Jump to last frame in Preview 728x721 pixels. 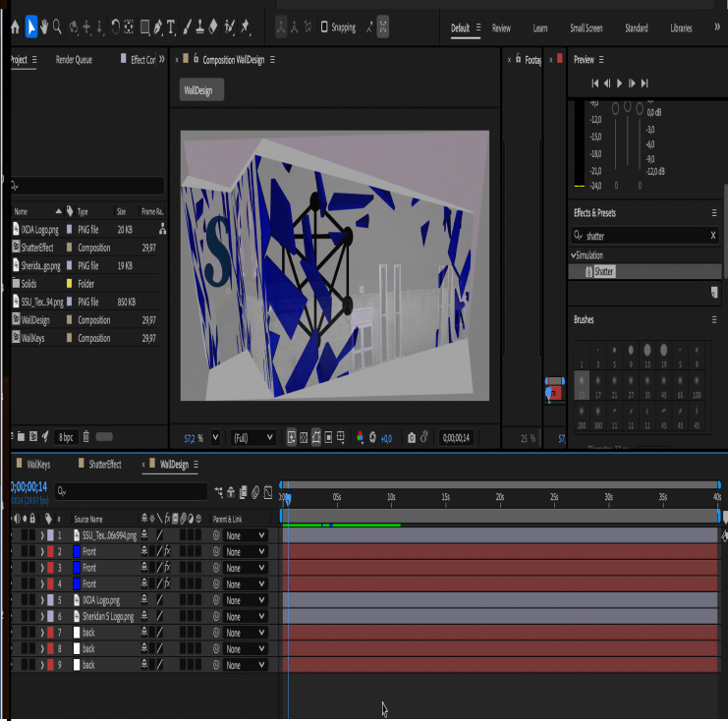644,83
